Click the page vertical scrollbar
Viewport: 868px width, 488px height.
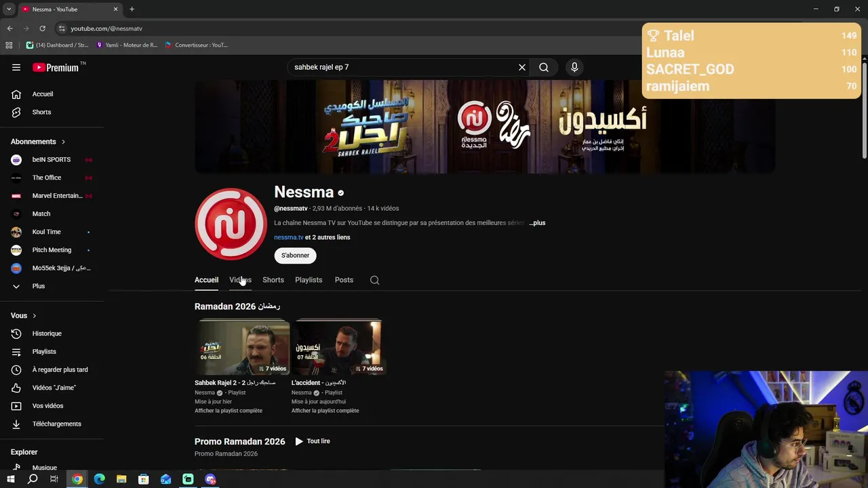click(x=864, y=112)
